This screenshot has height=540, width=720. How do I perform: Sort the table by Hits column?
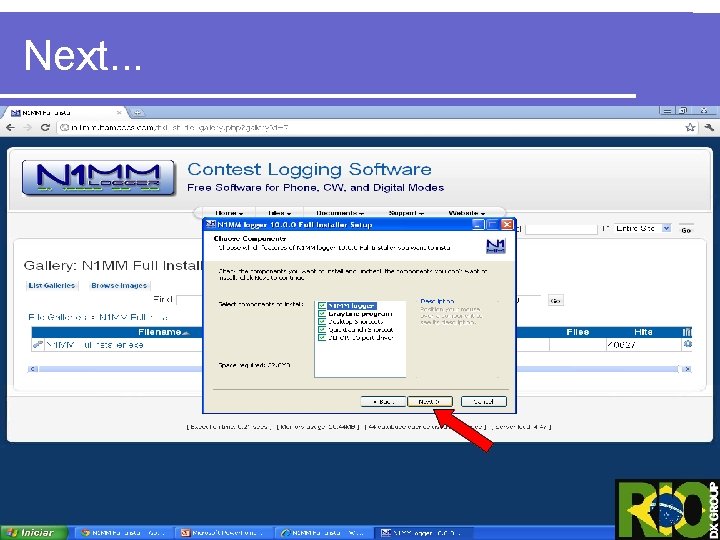tap(643, 332)
